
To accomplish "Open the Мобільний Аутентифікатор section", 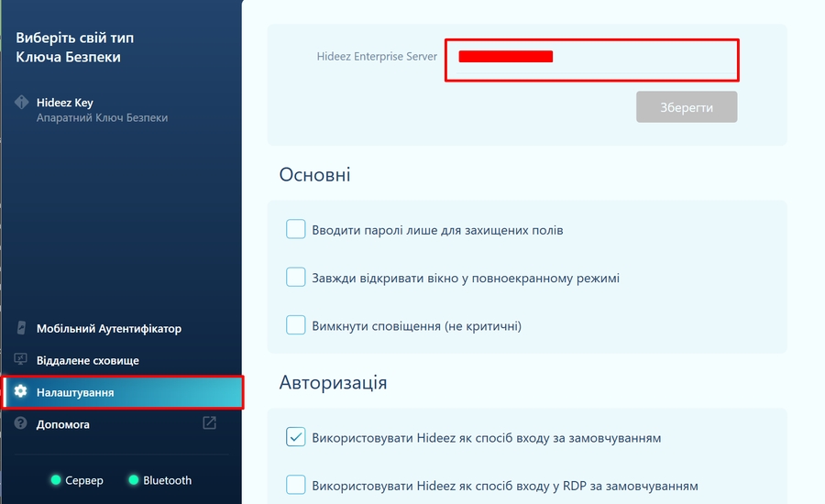I will click(x=108, y=328).
